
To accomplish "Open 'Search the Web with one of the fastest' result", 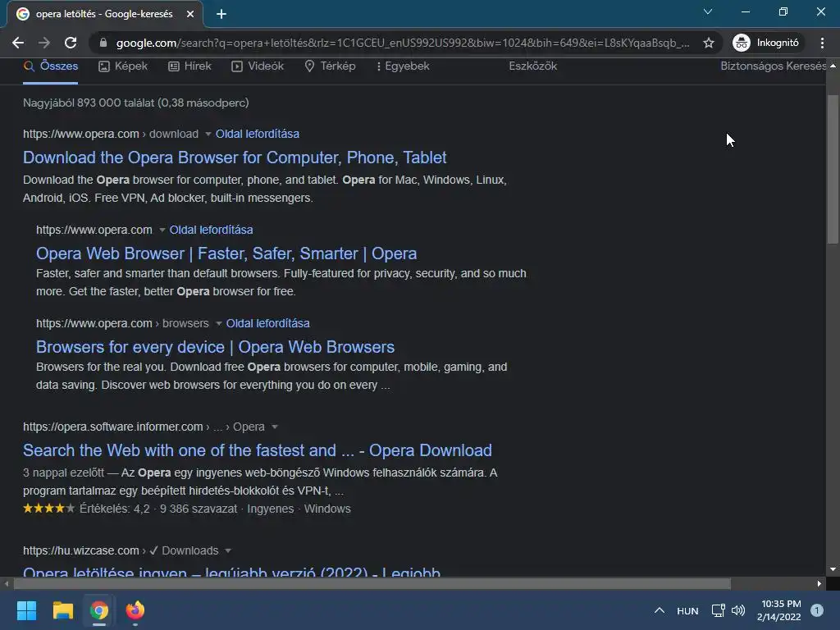I will click(x=257, y=450).
